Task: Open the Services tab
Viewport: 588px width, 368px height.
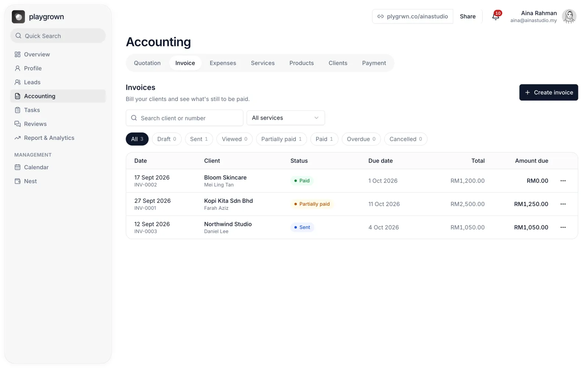Action: point(263,63)
